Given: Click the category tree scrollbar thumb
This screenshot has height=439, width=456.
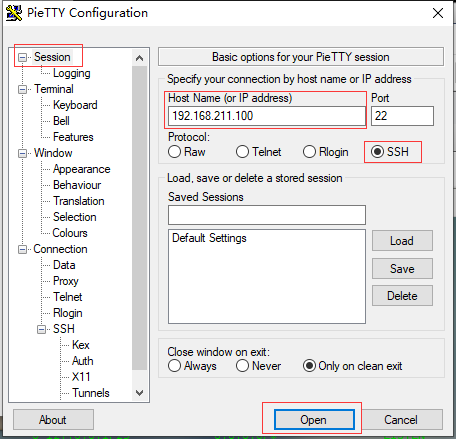Looking at the screenshot, I should [x=140, y=218].
